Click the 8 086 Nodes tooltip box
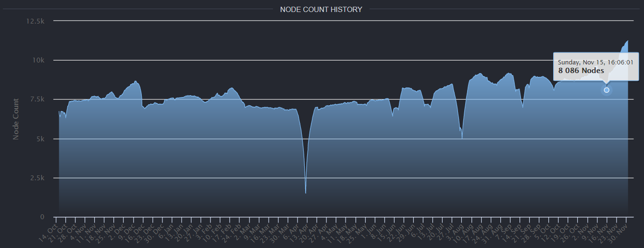Image resolution: width=644 pixels, height=248 pixels. 596,66
